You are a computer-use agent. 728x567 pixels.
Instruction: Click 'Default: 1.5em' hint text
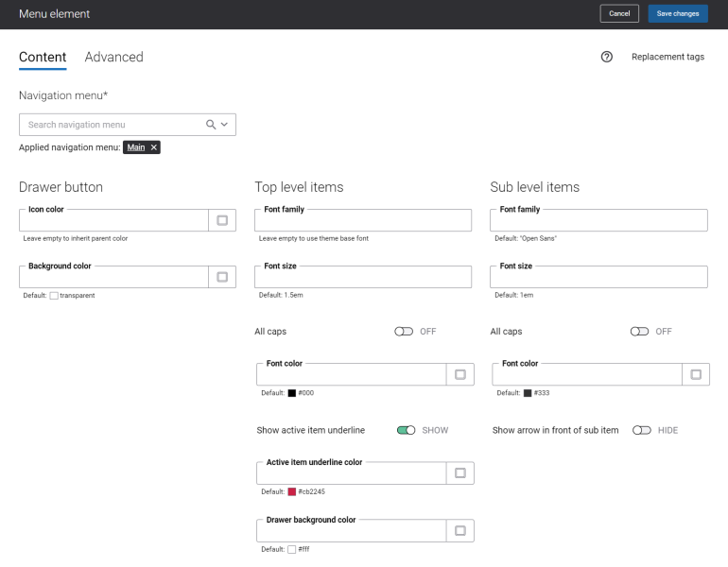(x=281, y=295)
